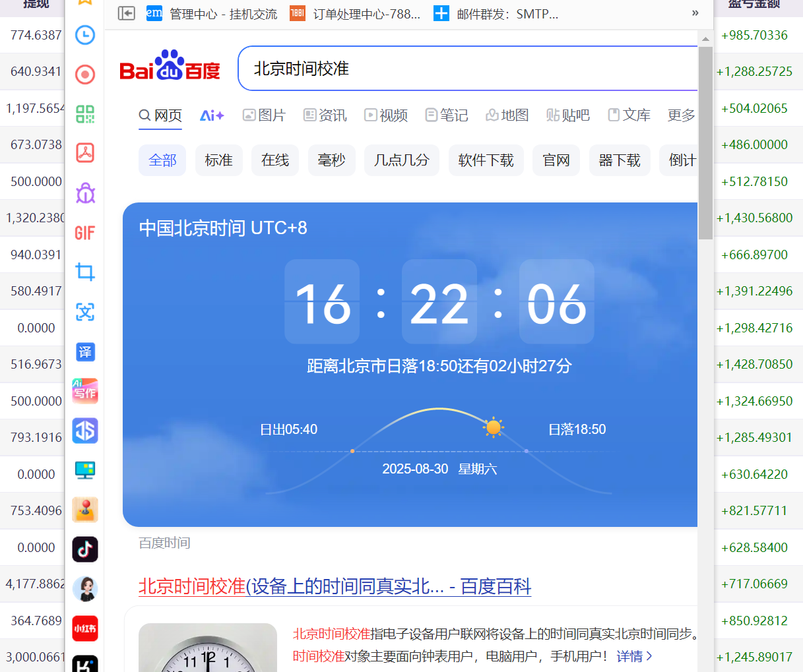The width and height of the screenshot is (803, 672).
Task: Click the Xiaohongshu red sidebar icon
Action: tap(85, 628)
